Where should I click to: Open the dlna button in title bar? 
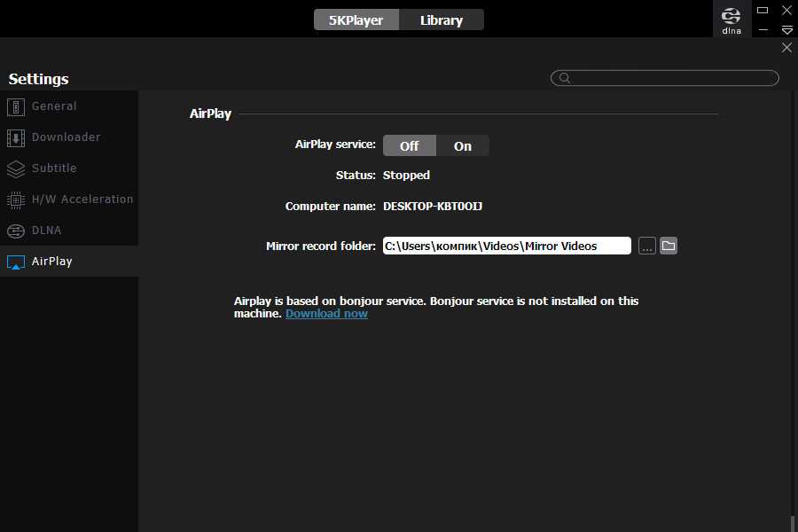(731, 19)
